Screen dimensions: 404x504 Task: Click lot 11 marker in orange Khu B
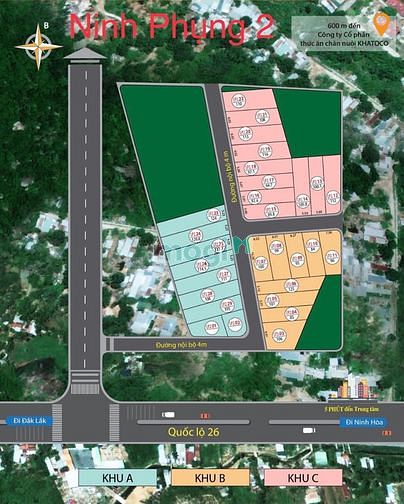pos(332,258)
